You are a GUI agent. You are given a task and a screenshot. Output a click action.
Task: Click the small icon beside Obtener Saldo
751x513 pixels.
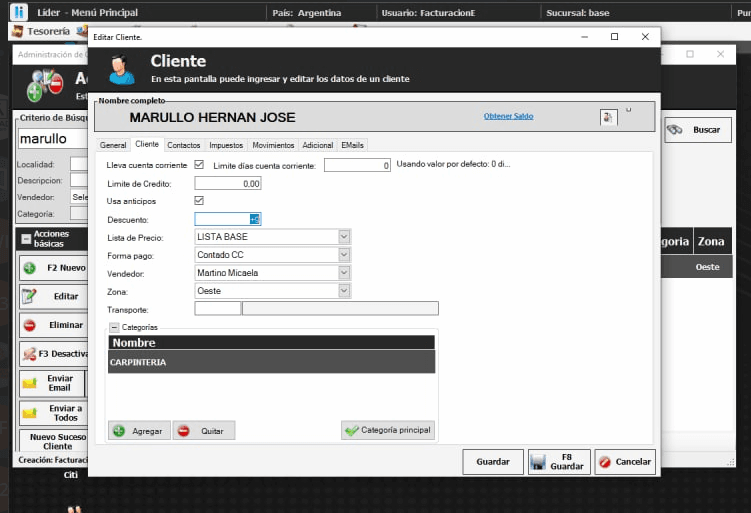[607, 117]
